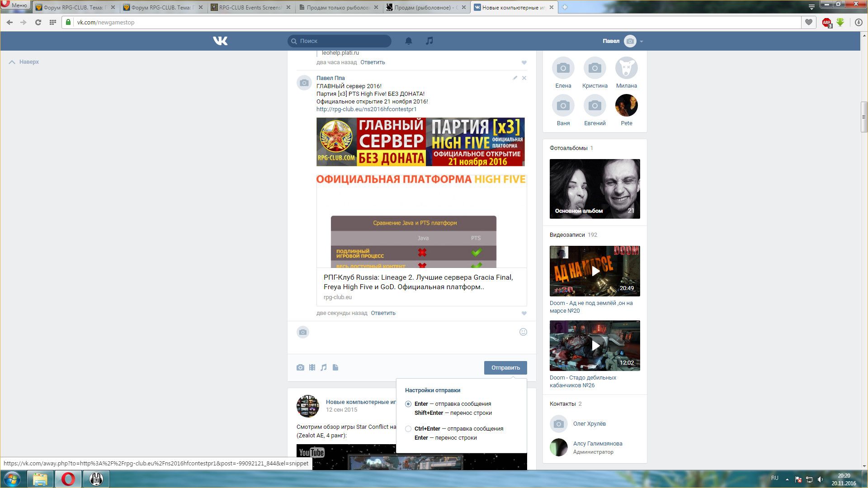The height and width of the screenshot is (488, 868).
Task: Play the Doom Ад на Марсе video
Action: pyautogui.click(x=595, y=271)
